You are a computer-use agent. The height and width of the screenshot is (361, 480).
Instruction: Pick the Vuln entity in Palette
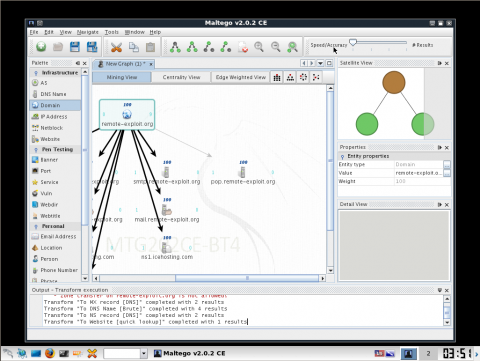(55, 193)
